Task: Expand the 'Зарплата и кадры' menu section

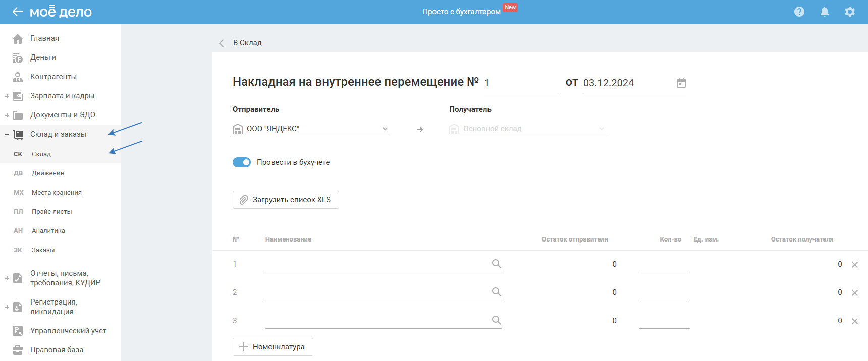Action: tap(7, 96)
